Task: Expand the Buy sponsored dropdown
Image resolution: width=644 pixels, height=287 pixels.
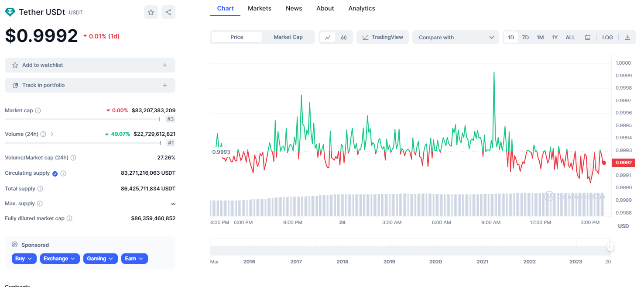Action: [24, 259]
